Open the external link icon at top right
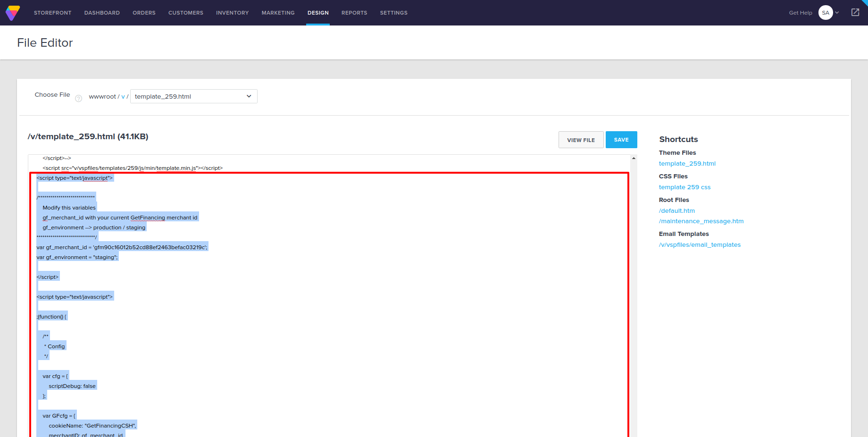This screenshot has width=868, height=437. pos(855,12)
